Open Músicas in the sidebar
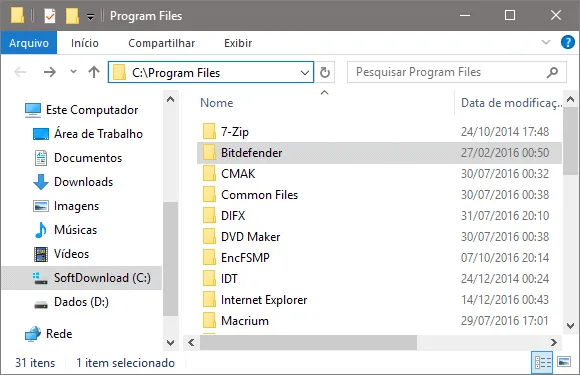Viewport: 580px width, 375px height. pos(65,230)
